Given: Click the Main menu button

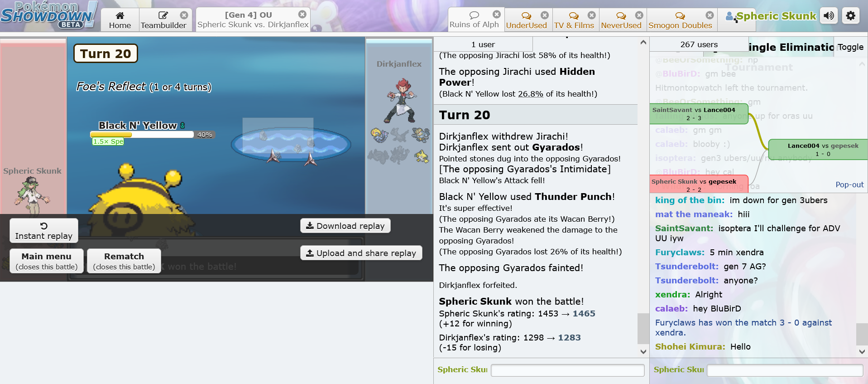Looking at the screenshot, I should (x=47, y=261).
